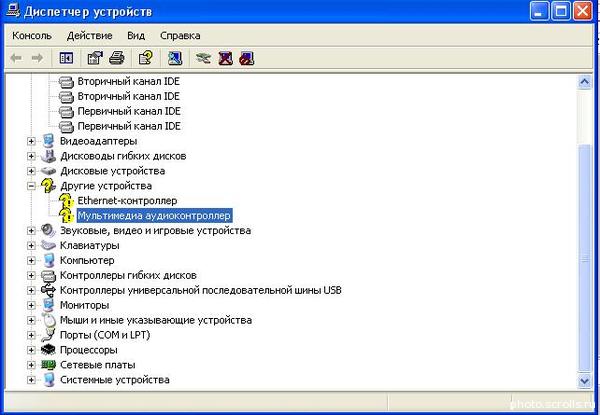
Task: Select the Компьютер label
Action: (x=87, y=260)
